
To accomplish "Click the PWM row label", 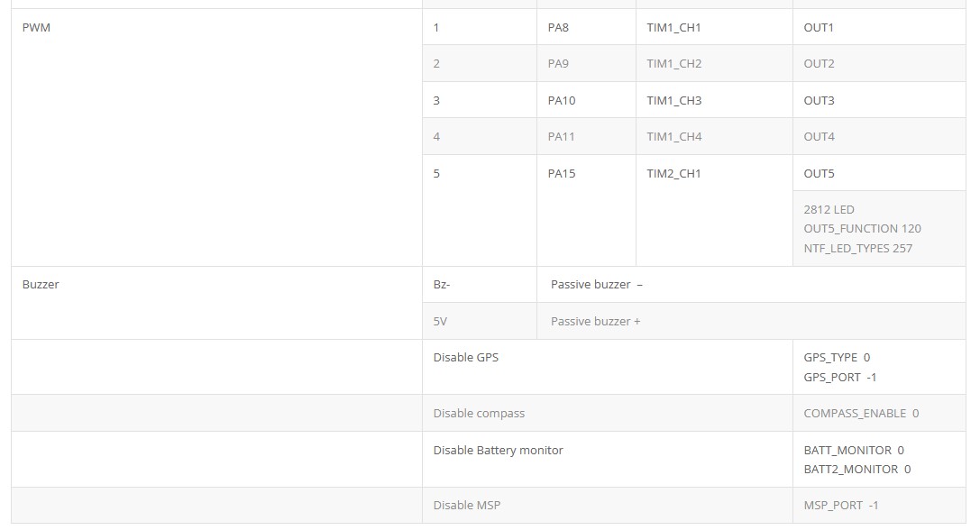I will point(36,28).
